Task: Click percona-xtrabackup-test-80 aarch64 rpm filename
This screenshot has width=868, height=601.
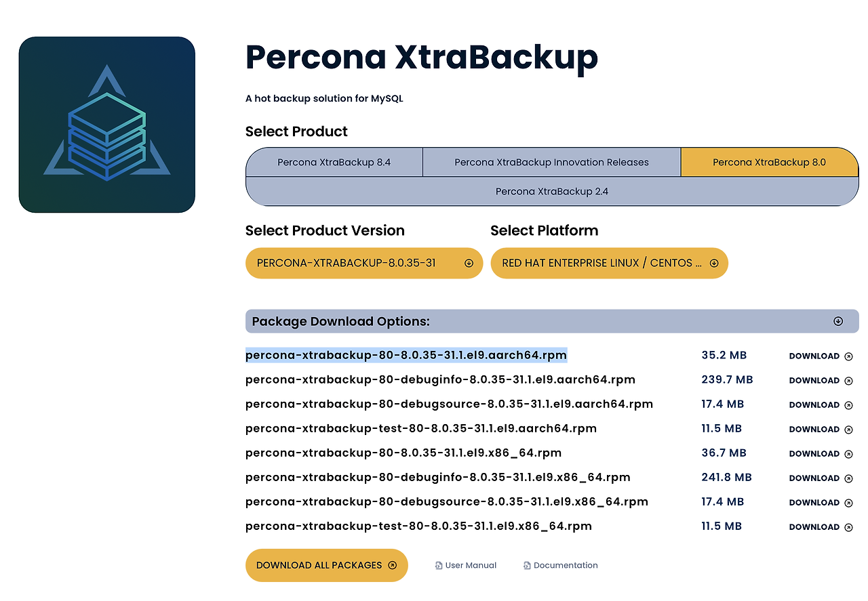Action: pos(421,428)
